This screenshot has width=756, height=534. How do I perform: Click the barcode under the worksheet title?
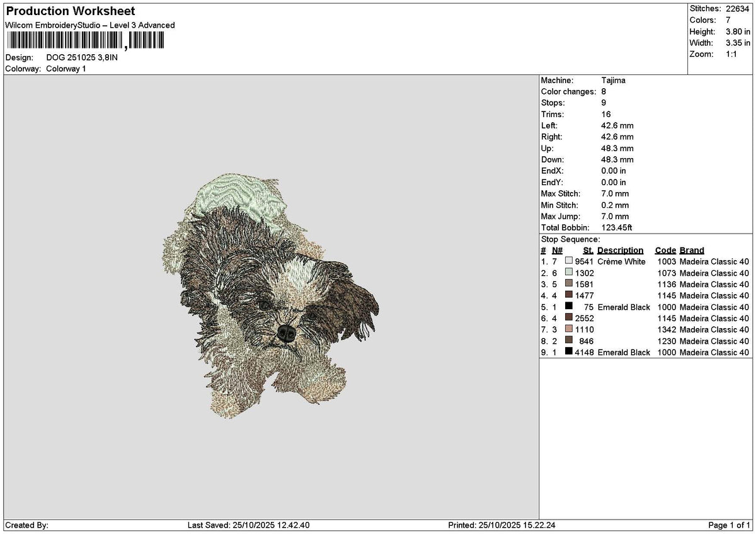(85, 41)
